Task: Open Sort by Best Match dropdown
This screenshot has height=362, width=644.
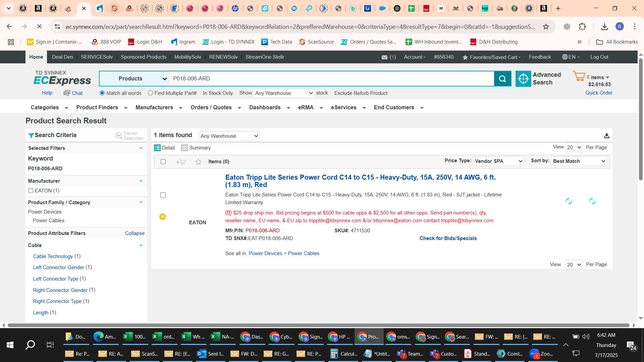Action: pyautogui.click(x=579, y=161)
